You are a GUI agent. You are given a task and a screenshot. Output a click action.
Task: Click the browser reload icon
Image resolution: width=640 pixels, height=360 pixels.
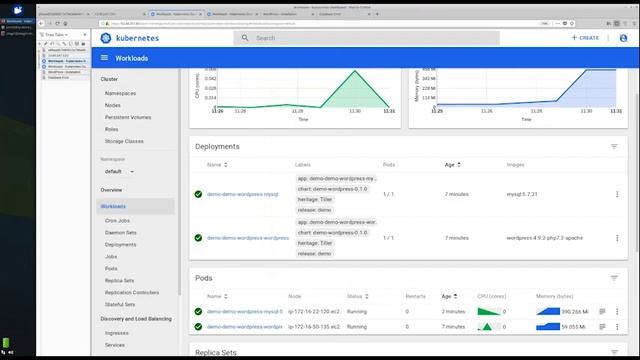[58, 24]
